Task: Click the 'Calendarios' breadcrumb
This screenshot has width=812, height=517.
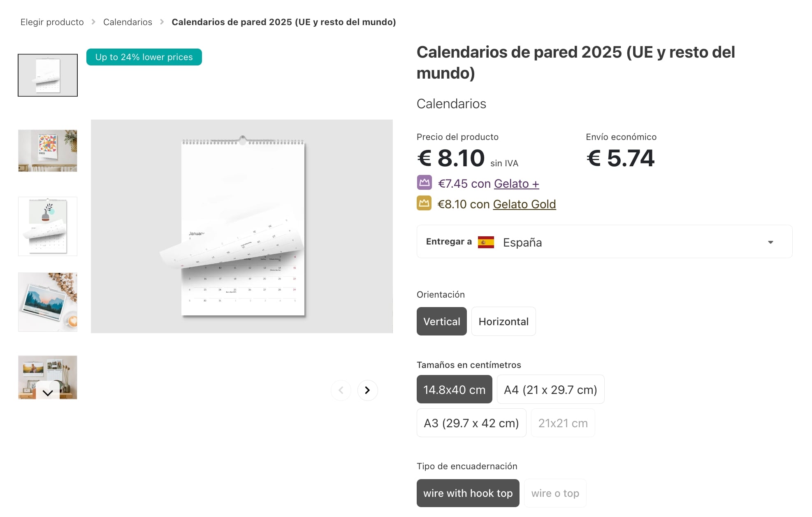Action: pos(128,22)
